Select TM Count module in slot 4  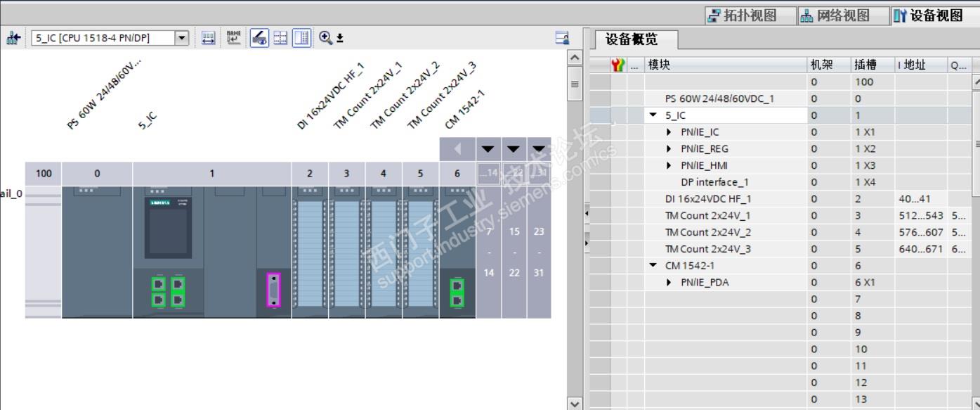(383, 252)
